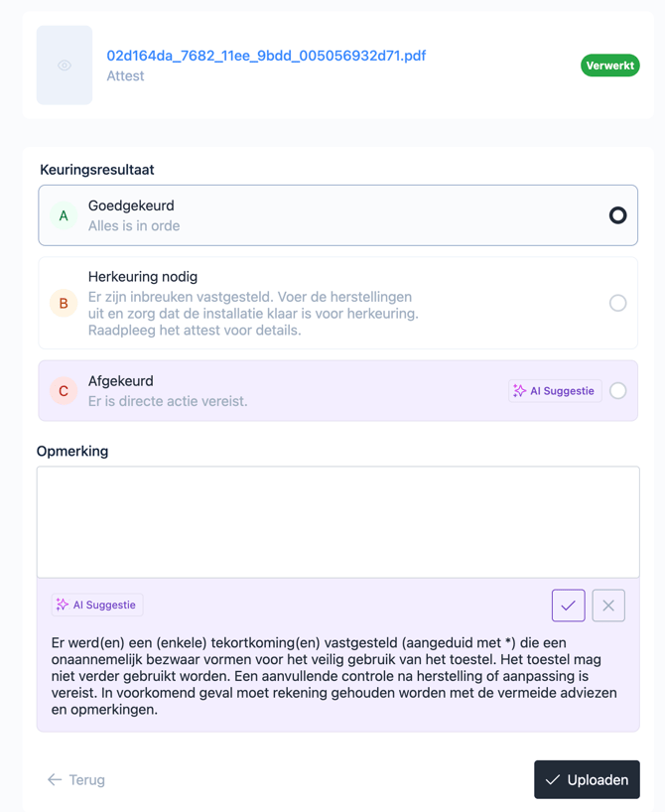This screenshot has width=665, height=812.
Task: Click the AI suggested remark paragraph
Action: (333, 676)
